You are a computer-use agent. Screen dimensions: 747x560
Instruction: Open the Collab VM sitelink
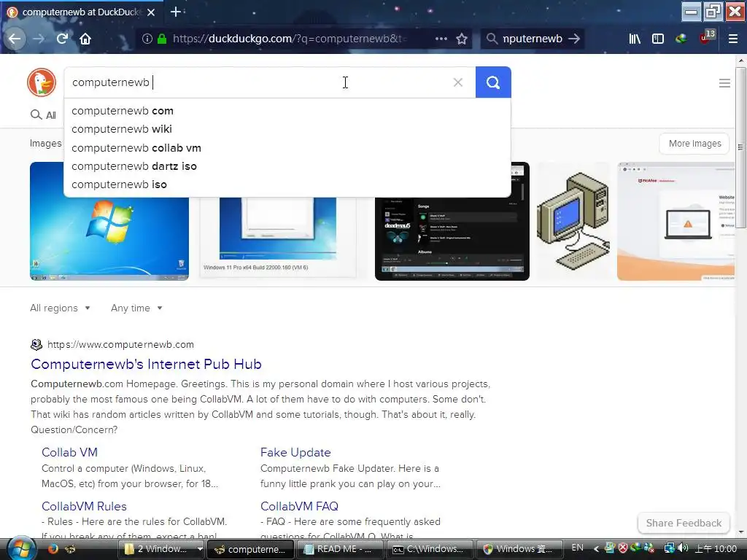tap(69, 452)
